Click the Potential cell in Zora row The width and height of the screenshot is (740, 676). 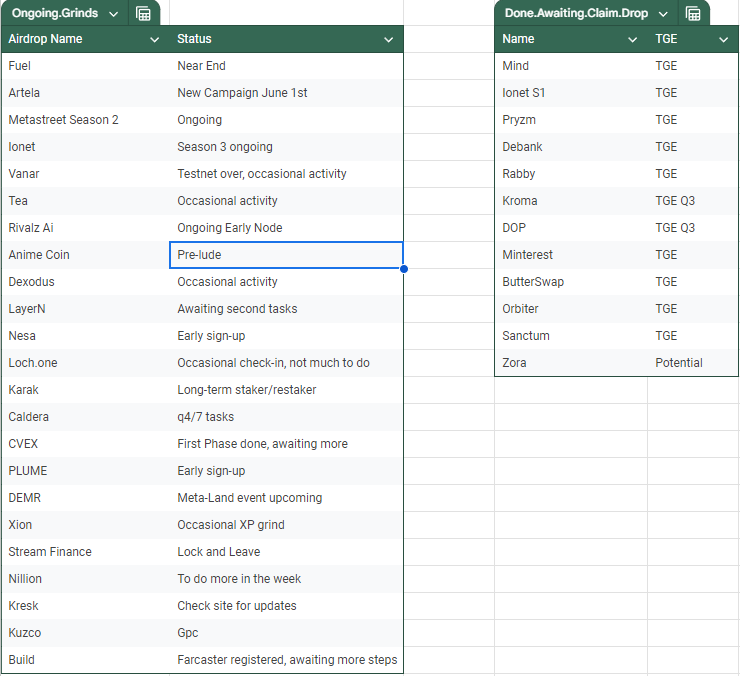693,363
